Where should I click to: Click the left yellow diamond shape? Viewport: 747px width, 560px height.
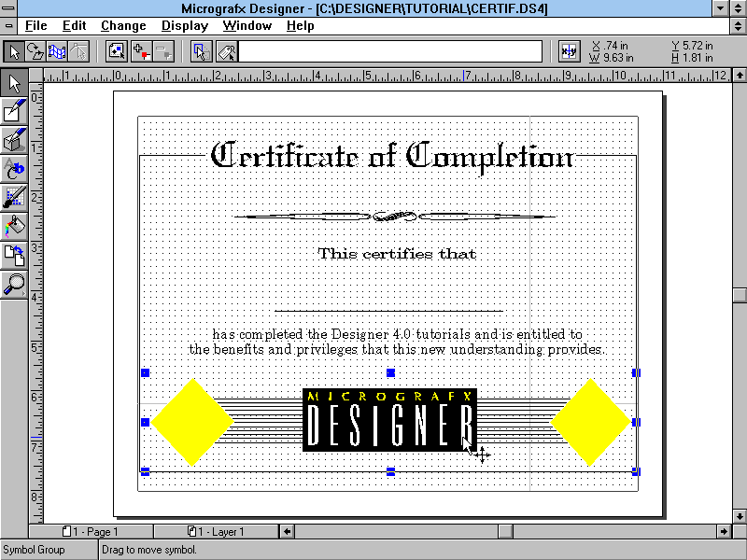click(x=192, y=422)
